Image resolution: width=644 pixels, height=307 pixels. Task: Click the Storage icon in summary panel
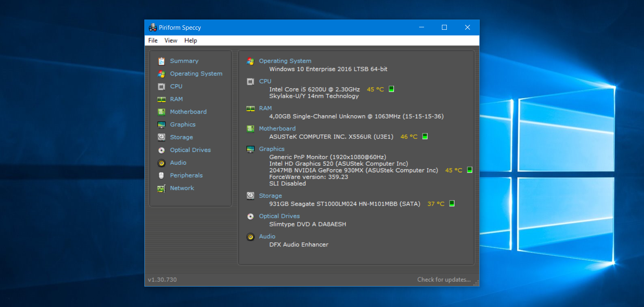coord(250,196)
